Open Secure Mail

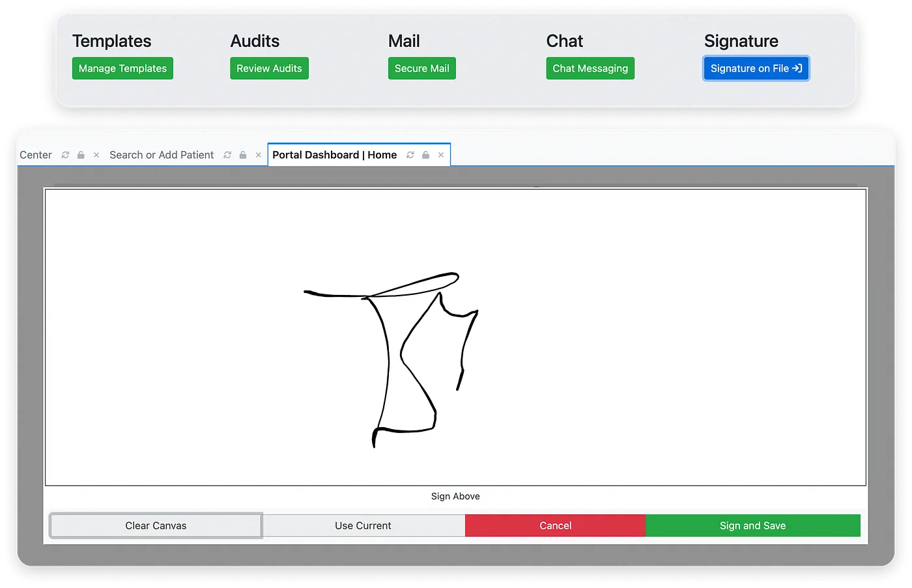pyautogui.click(x=421, y=68)
